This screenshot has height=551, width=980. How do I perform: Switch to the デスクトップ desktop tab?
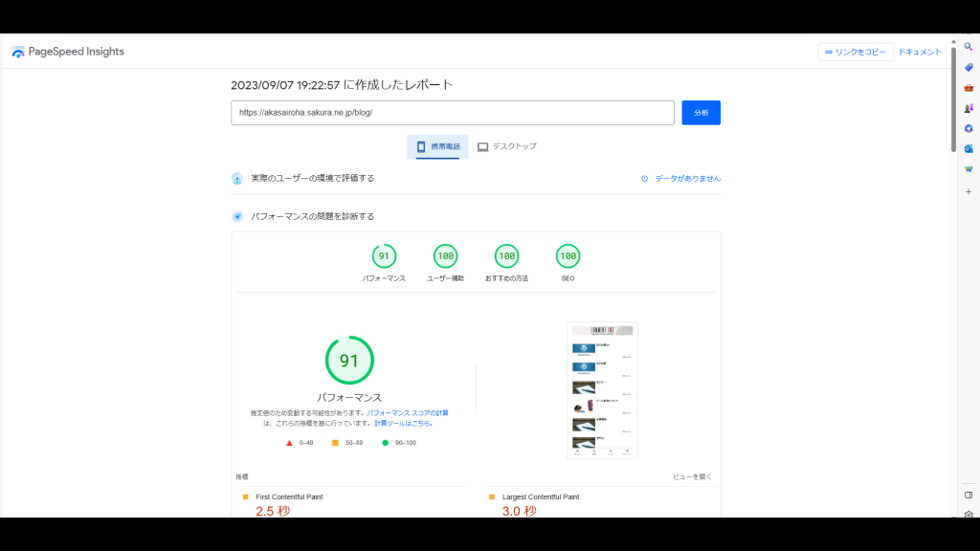coord(507,146)
